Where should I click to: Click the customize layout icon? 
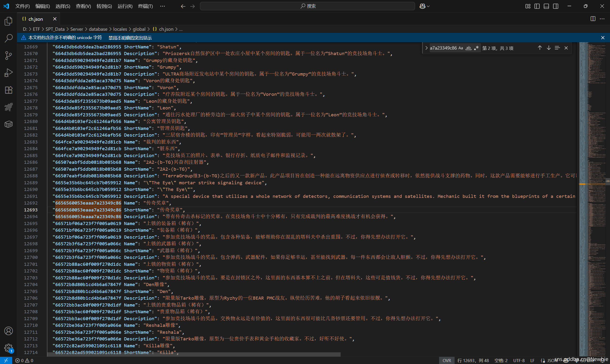click(x=528, y=6)
